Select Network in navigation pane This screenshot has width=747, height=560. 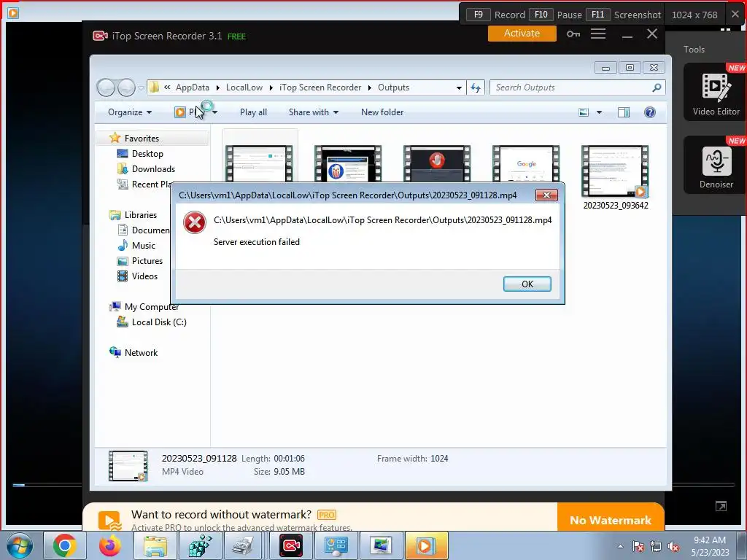[141, 353]
